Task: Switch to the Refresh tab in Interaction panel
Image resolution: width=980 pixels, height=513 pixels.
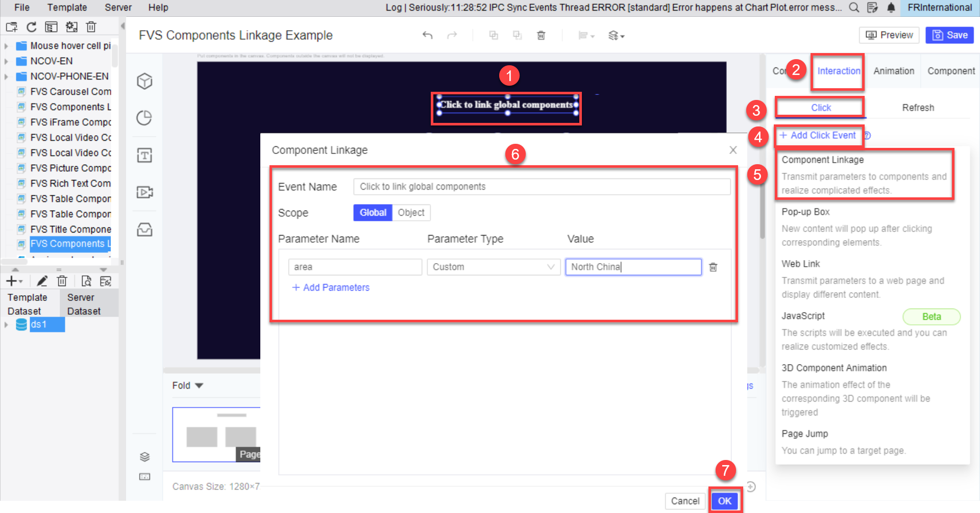Action: (918, 108)
